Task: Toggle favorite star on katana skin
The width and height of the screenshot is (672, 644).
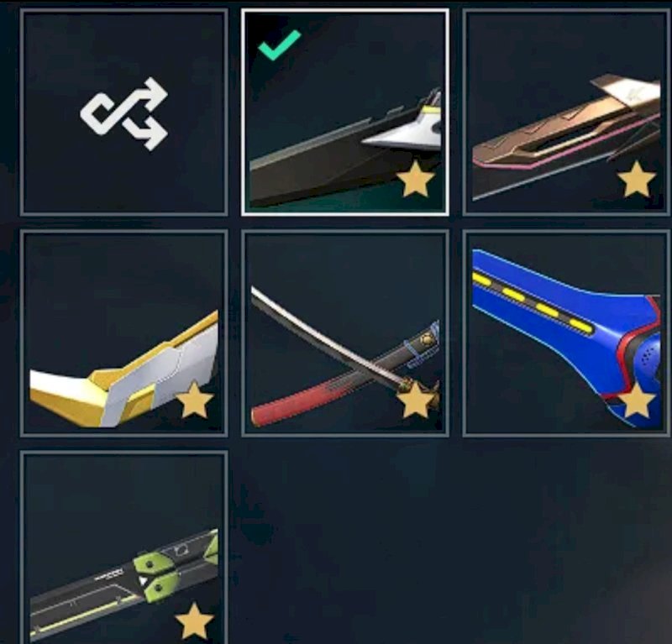Action: pyautogui.click(x=415, y=400)
